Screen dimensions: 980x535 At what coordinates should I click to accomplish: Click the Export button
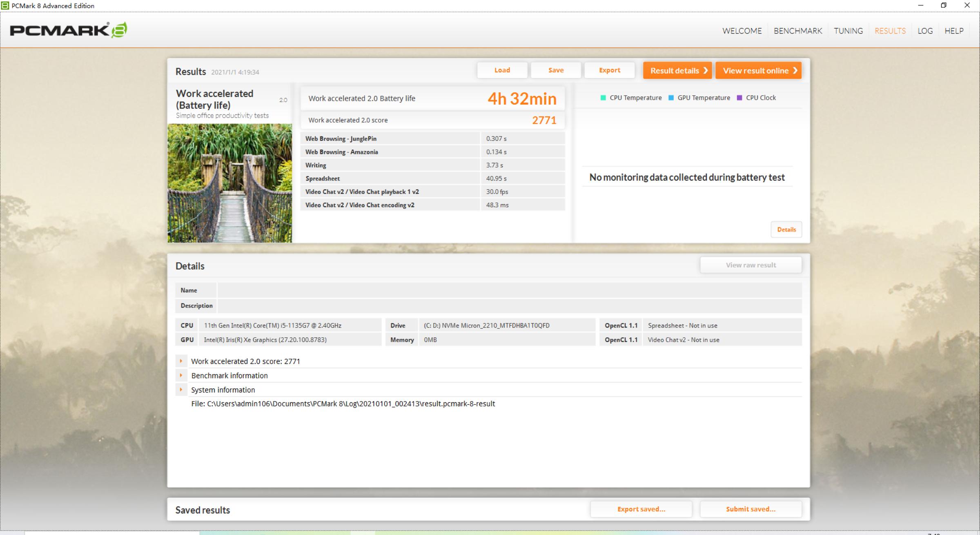pyautogui.click(x=609, y=70)
